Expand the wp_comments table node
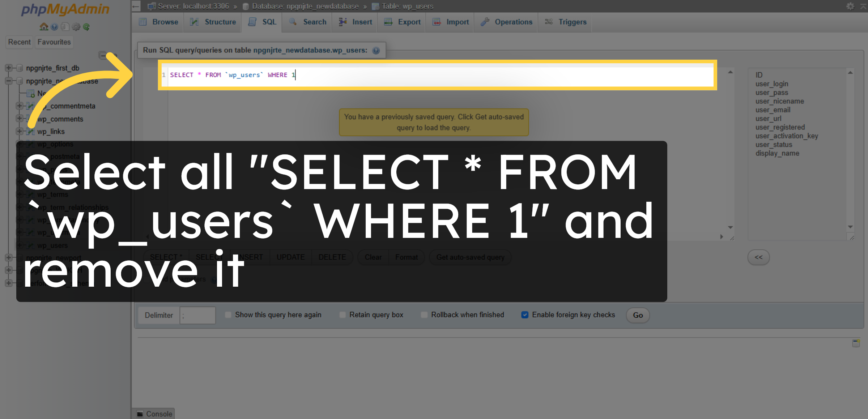The width and height of the screenshot is (868, 419). pyautogui.click(x=19, y=119)
